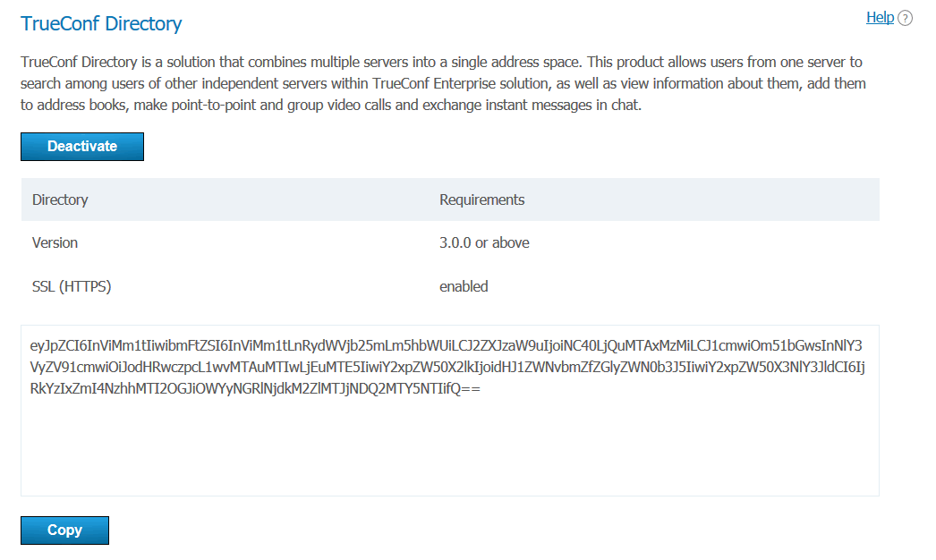This screenshot has height=560, width=936.
Task: Open the Help link
Action: (880, 17)
